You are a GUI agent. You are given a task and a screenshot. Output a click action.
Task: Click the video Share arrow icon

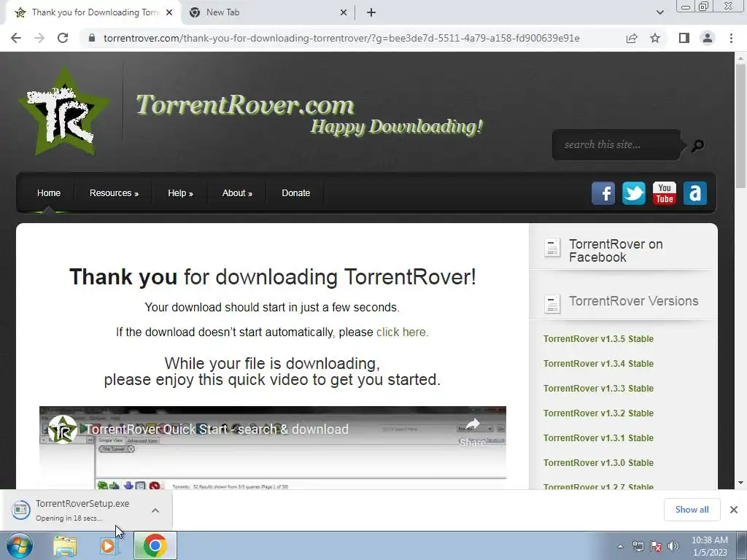(x=473, y=424)
